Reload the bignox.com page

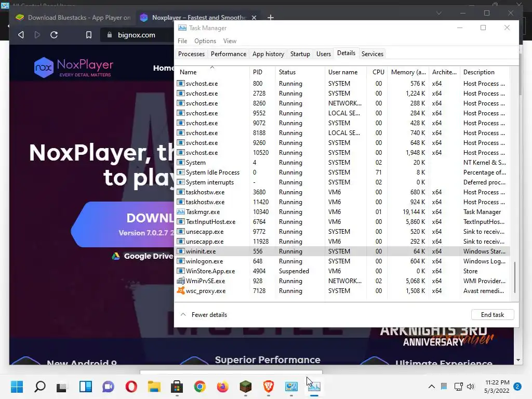click(x=54, y=35)
